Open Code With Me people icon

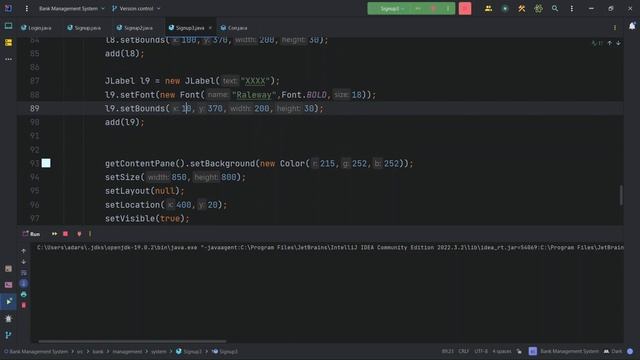(488, 9)
